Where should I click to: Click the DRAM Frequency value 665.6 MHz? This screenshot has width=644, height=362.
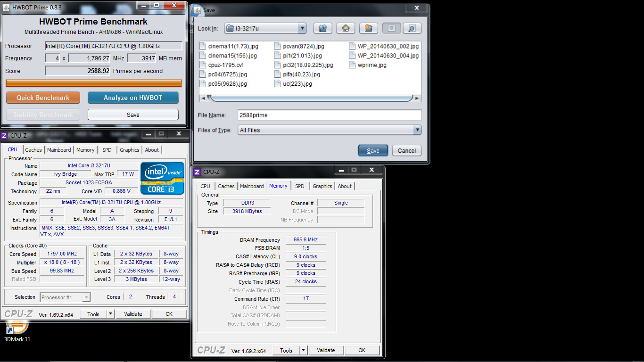tap(305, 239)
